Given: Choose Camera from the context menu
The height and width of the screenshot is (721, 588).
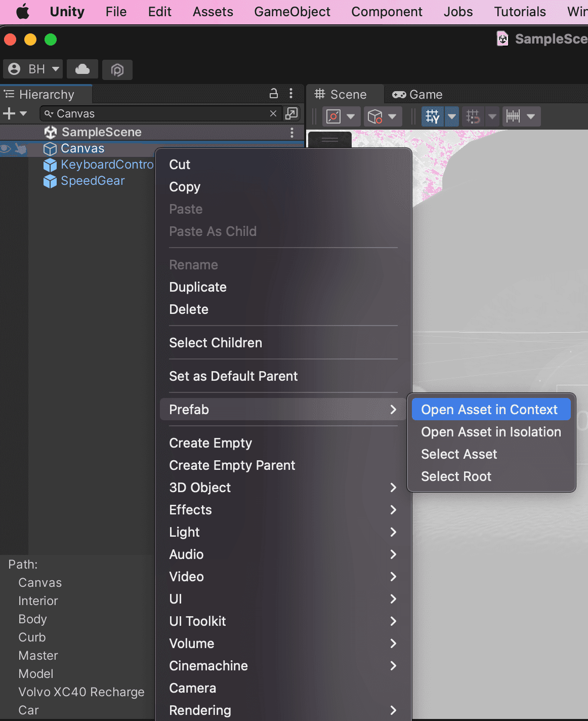Looking at the screenshot, I should point(283,688).
